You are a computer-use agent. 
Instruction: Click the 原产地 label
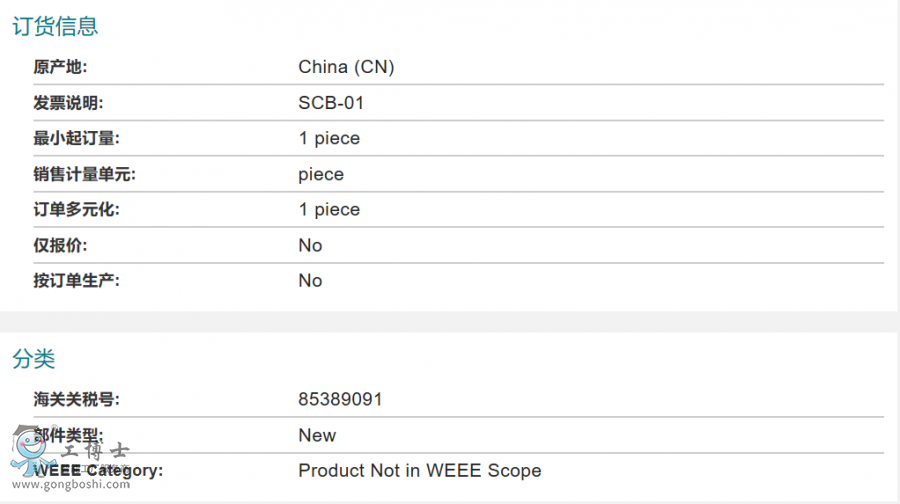pos(60,67)
